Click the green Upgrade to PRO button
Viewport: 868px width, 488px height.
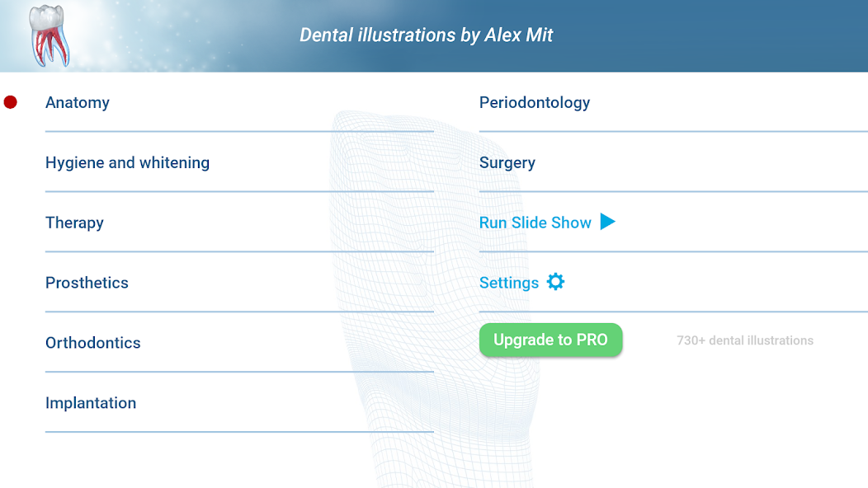[551, 340]
